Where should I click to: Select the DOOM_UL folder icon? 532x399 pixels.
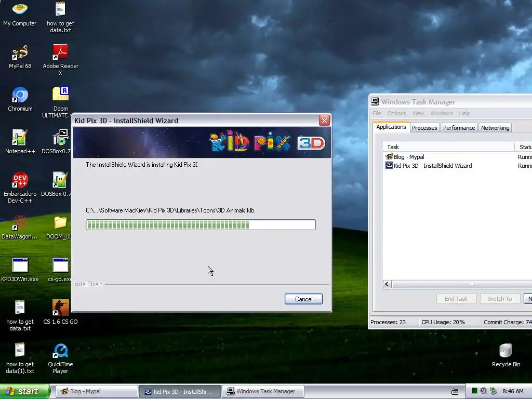[x=59, y=228]
